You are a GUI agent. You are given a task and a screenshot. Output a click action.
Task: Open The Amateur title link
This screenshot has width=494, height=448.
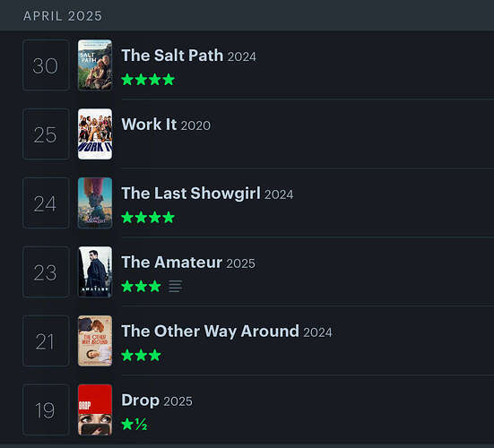[172, 262]
